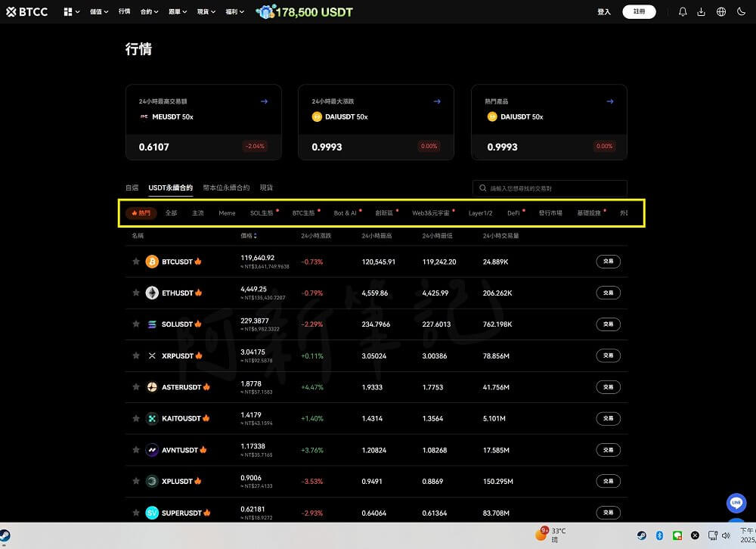Click the search magnifier icon

(482, 188)
